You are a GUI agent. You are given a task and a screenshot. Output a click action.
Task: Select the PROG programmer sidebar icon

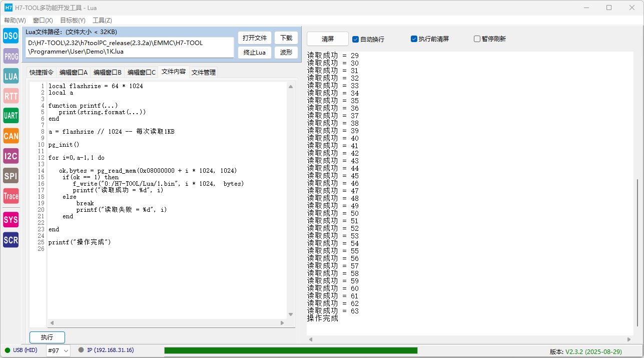click(x=11, y=56)
